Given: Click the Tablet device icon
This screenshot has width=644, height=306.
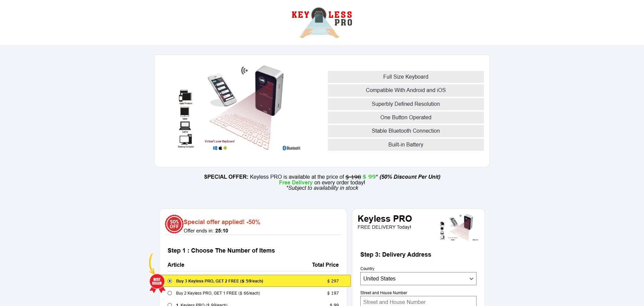Looking at the screenshot, I should tap(185, 113).
